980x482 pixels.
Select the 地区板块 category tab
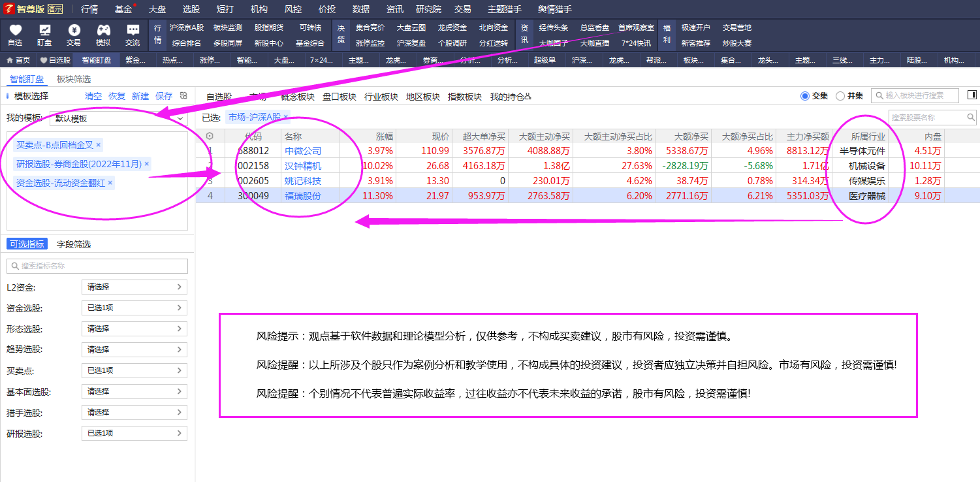(423, 97)
